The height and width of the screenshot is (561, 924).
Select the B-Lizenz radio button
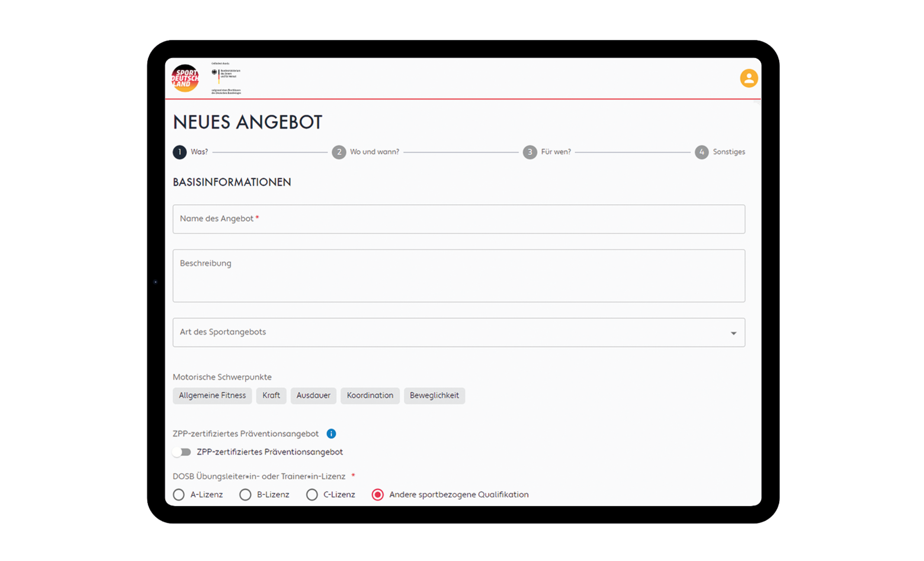coord(245,495)
